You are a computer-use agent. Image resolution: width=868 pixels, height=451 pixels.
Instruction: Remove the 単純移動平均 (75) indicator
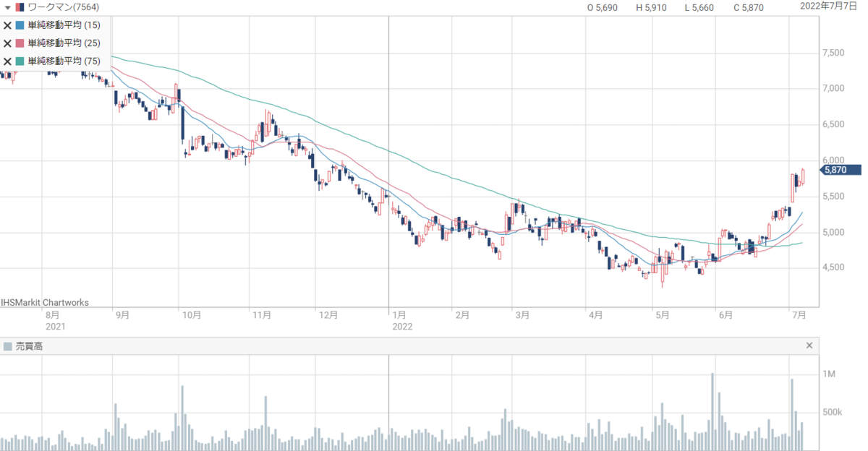[x=7, y=61]
